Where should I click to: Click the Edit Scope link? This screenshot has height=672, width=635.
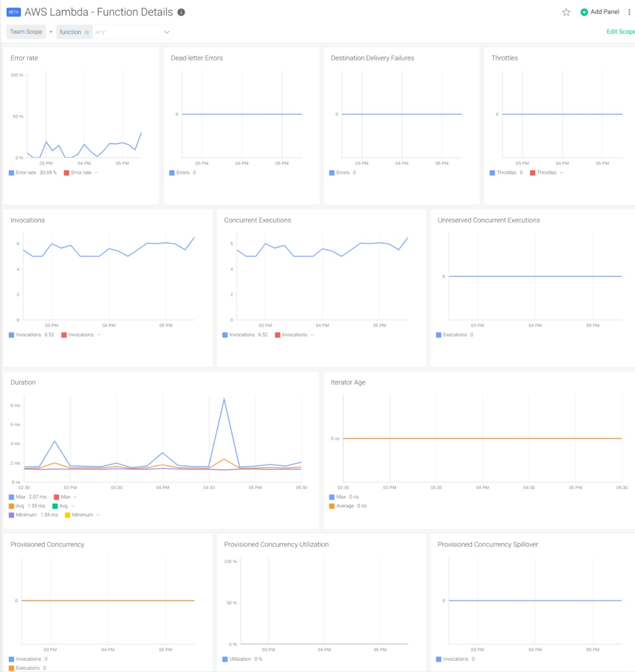click(621, 32)
